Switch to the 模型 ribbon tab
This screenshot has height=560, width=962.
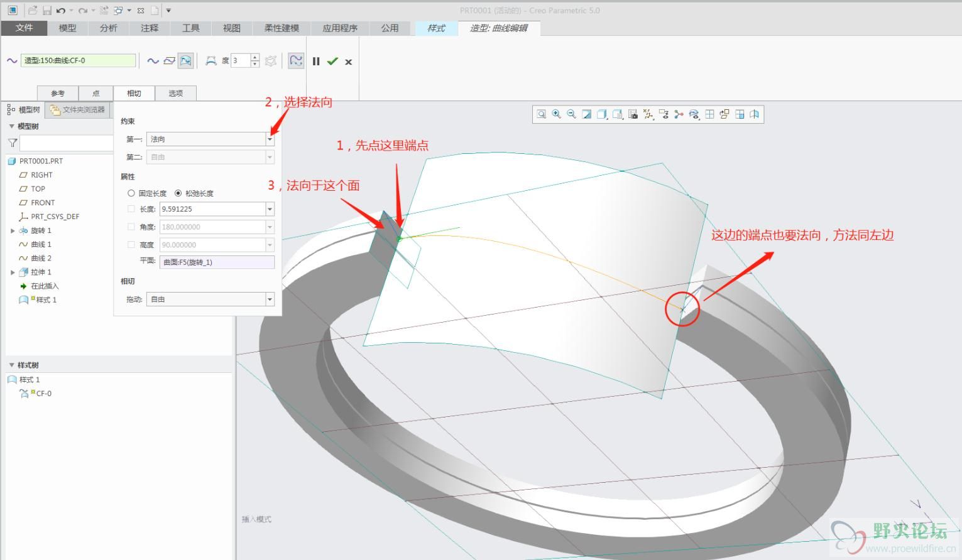tap(67, 28)
